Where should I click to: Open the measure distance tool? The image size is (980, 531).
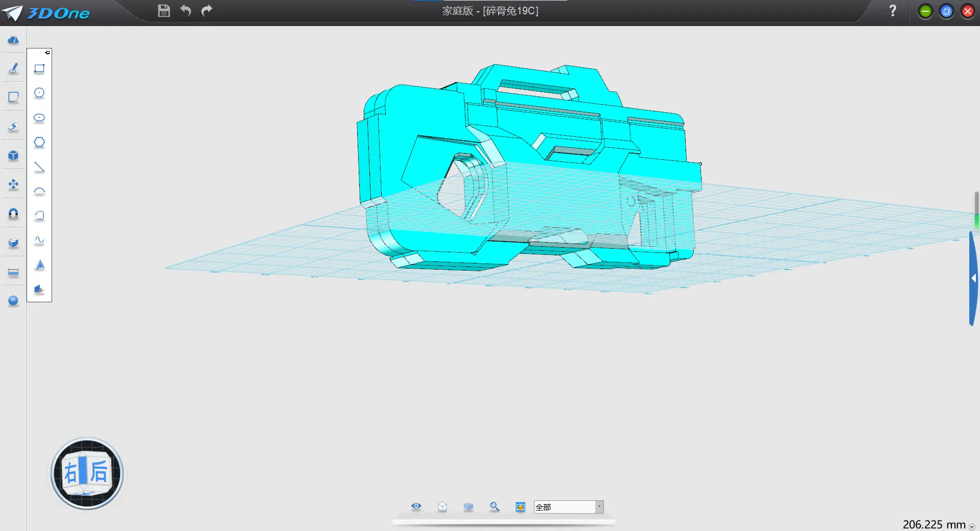(x=13, y=272)
